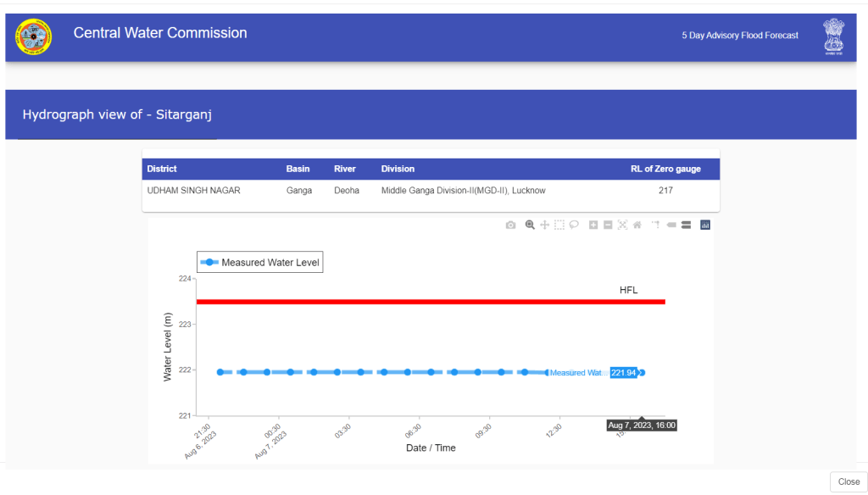The width and height of the screenshot is (868, 495).
Task: Open 5 Day Advisory Flood Forecast
Action: pos(740,36)
